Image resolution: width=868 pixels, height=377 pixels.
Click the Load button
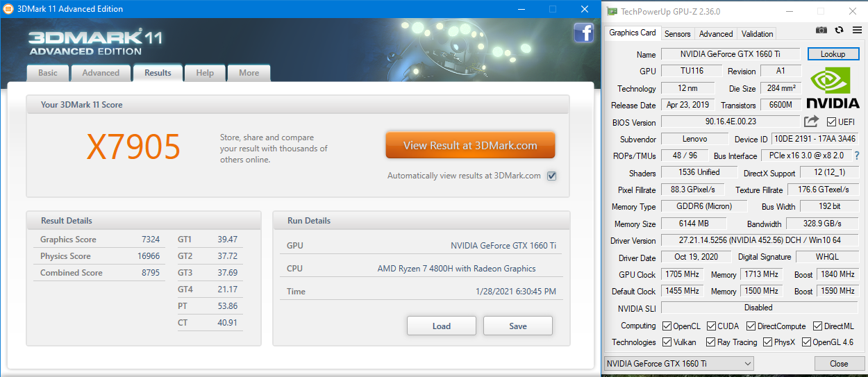(x=442, y=326)
